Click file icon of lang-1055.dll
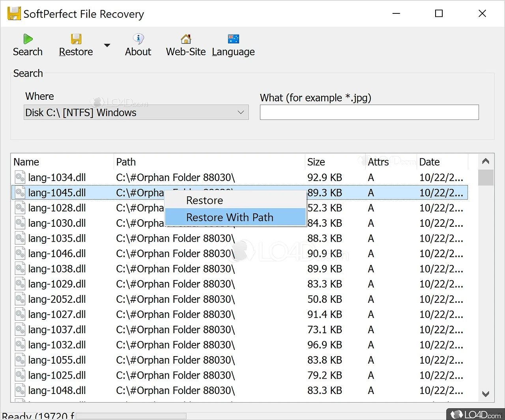This screenshot has height=420, width=505. pos(20,360)
